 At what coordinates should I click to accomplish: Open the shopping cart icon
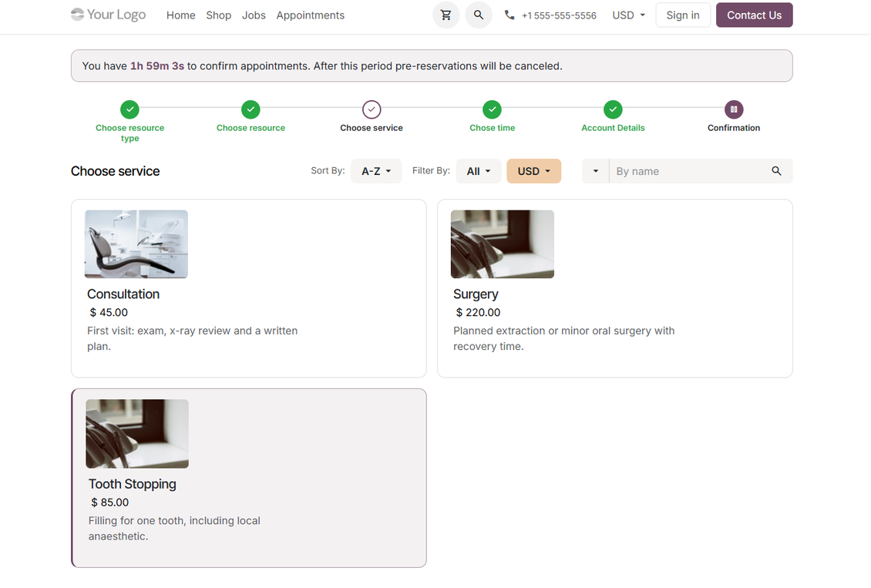click(x=446, y=15)
